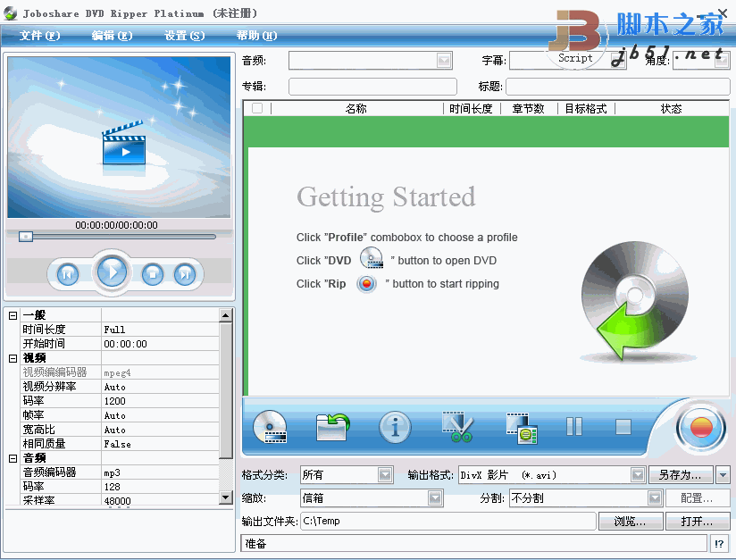Screen dimensions: 736x560
Task: Click the audio 码率 value 128
Action: 161,487
